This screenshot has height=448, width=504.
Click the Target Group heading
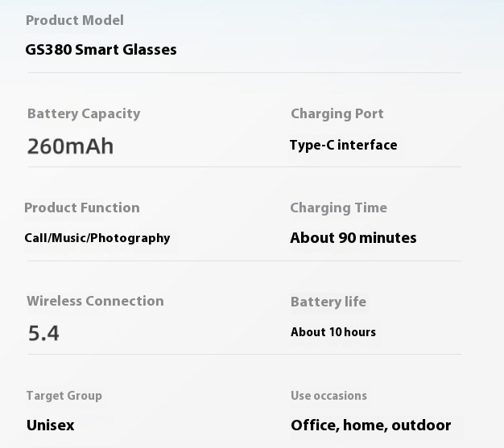[64, 396]
